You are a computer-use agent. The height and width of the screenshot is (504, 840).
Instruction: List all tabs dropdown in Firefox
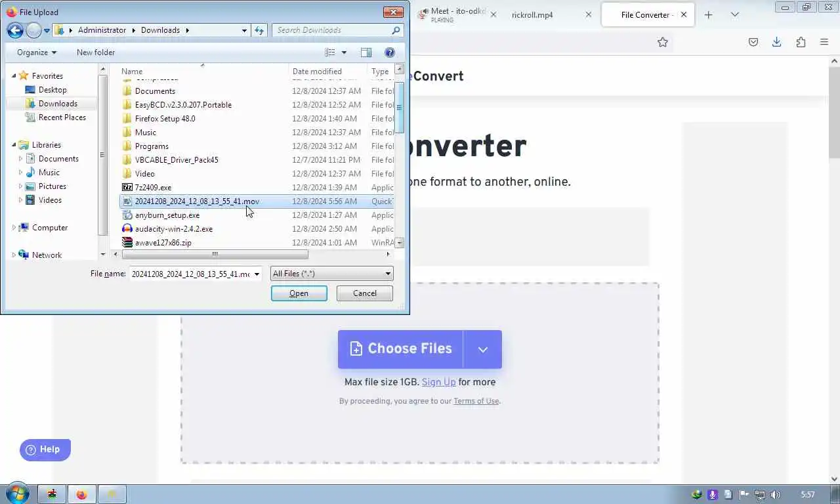pos(735,14)
